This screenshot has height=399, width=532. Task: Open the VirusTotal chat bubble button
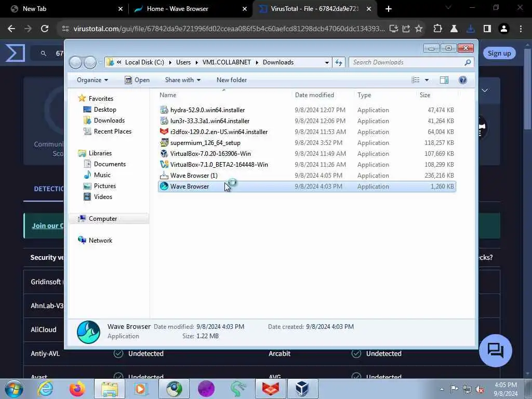(495, 351)
